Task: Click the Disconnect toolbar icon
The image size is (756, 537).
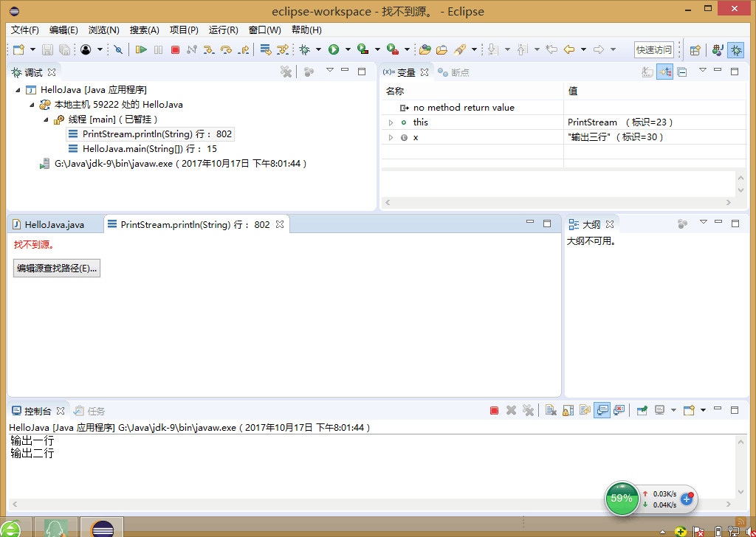Action: point(192,49)
